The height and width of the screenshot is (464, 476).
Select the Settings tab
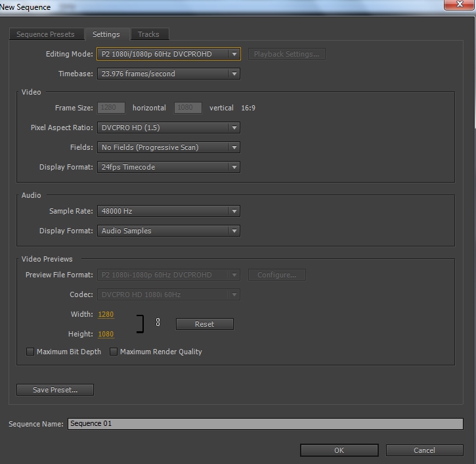click(107, 34)
